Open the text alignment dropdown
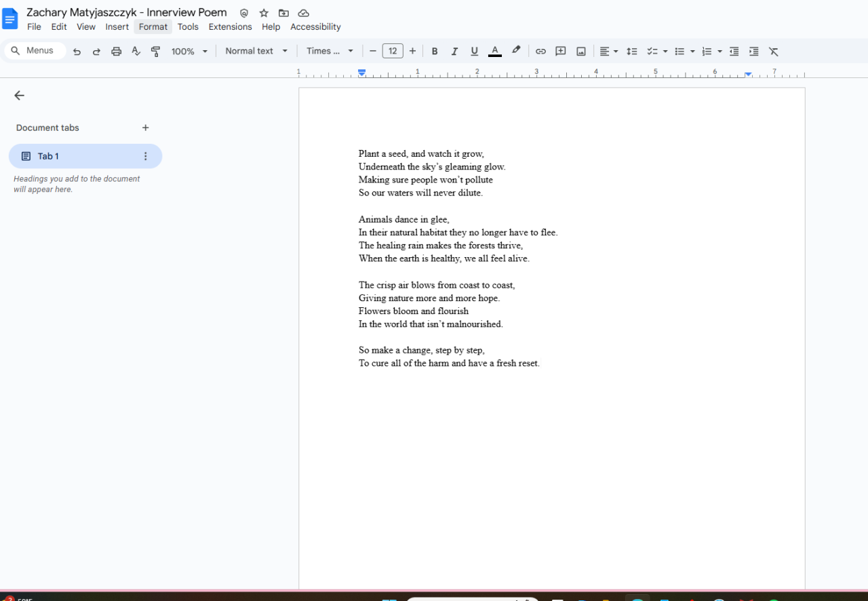868x601 pixels. (608, 51)
